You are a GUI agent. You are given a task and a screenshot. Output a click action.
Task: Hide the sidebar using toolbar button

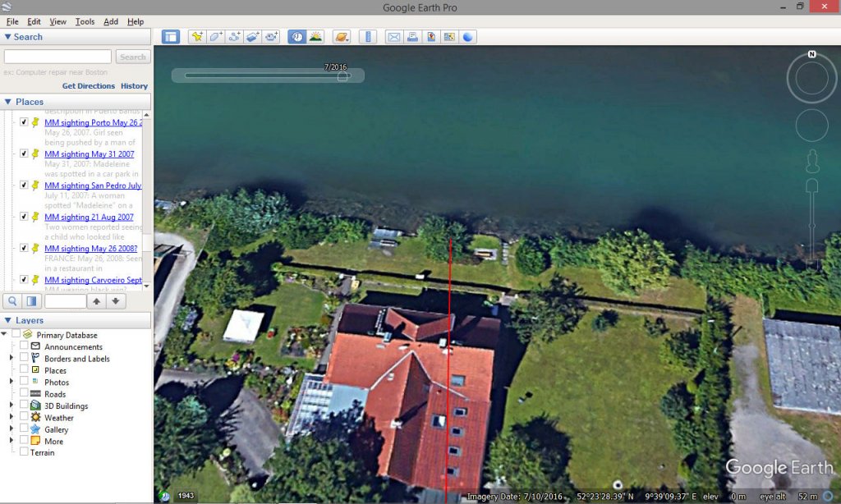click(x=171, y=37)
